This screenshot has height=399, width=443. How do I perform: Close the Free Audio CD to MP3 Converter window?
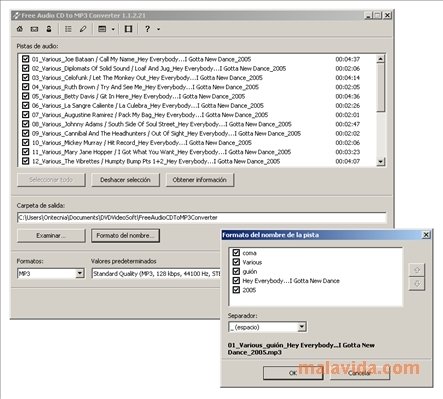tap(387, 15)
